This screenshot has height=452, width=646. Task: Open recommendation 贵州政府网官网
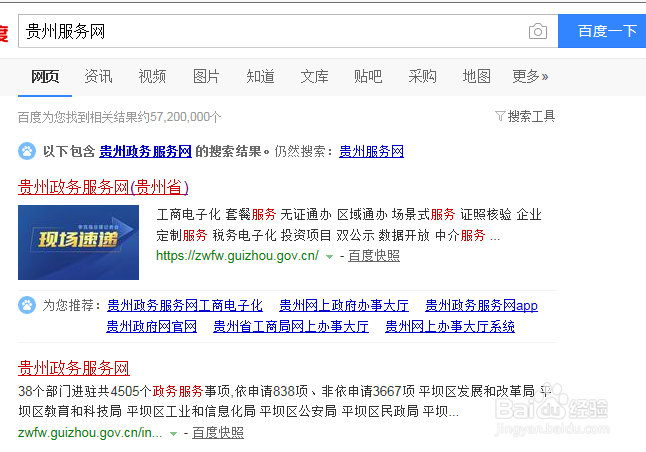[x=152, y=327]
